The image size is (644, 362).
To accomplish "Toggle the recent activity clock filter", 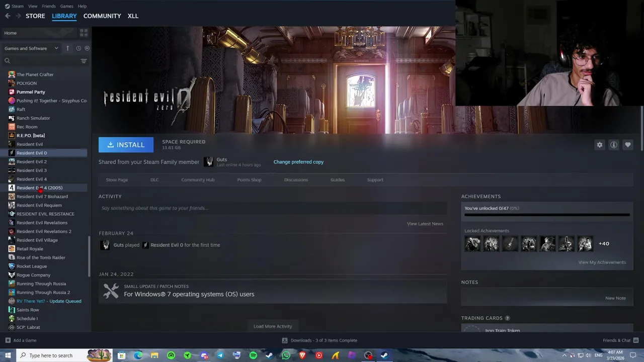I will point(78,48).
